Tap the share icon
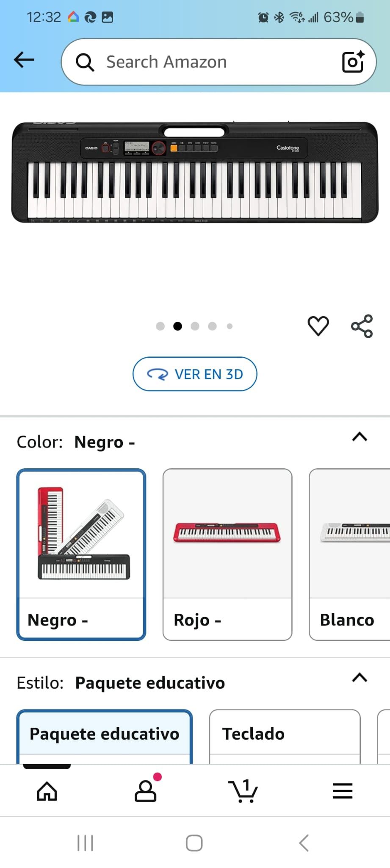 point(362,326)
